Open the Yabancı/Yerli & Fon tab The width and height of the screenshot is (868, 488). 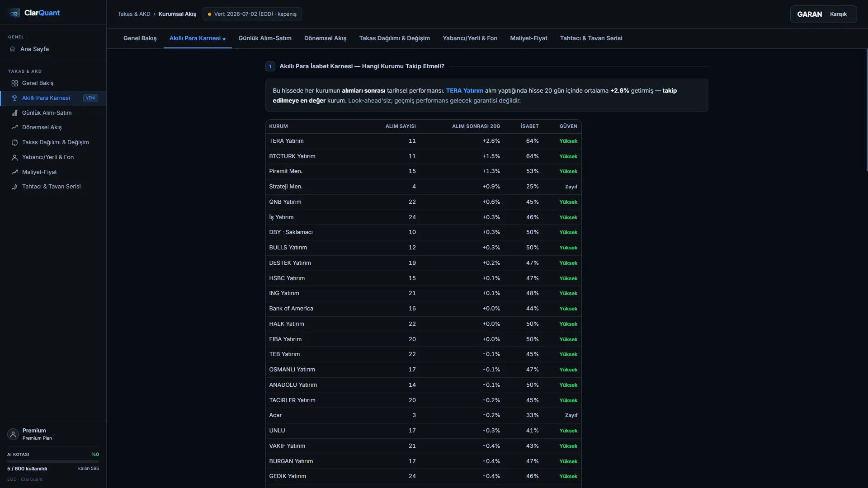[x=470, y=38]
